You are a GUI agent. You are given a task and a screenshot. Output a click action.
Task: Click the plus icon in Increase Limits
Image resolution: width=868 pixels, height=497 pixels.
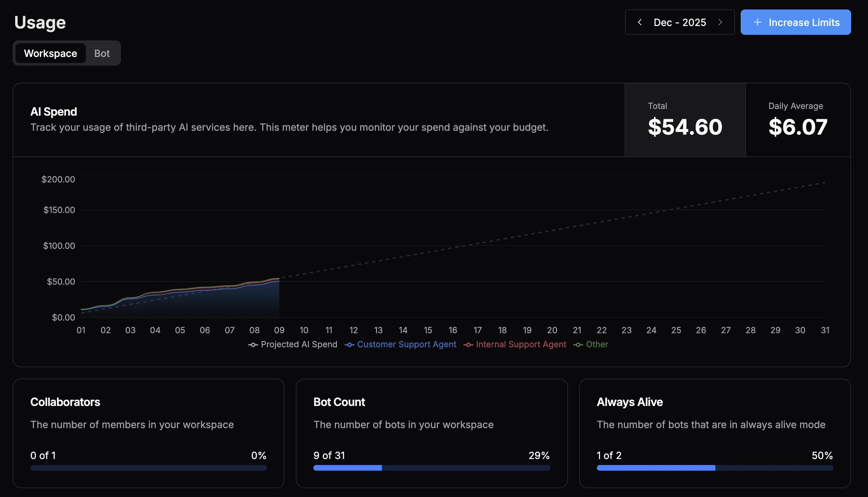[x=758, y=22]
